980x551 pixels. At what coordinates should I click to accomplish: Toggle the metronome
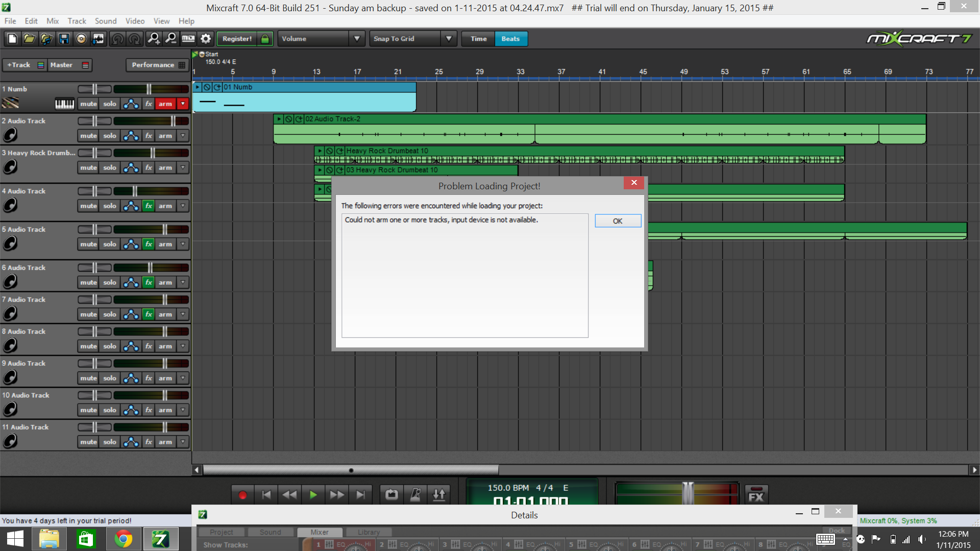[x=415, y=495]
